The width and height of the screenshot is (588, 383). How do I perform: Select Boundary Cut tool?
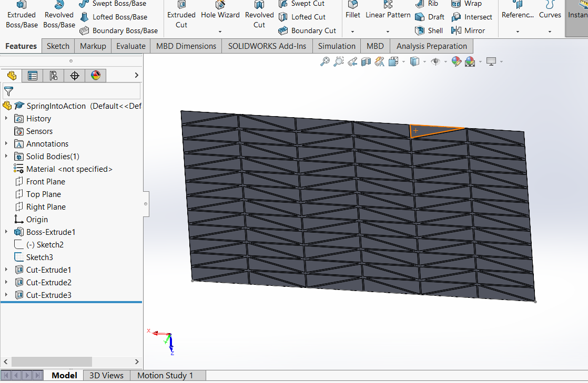[307, 30]
